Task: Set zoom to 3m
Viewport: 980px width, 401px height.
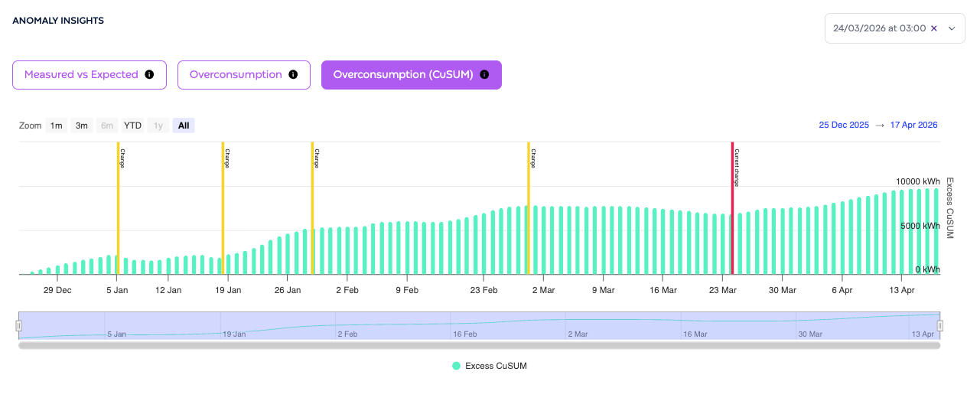Action: pyautogui.click(x=81, y=126)
